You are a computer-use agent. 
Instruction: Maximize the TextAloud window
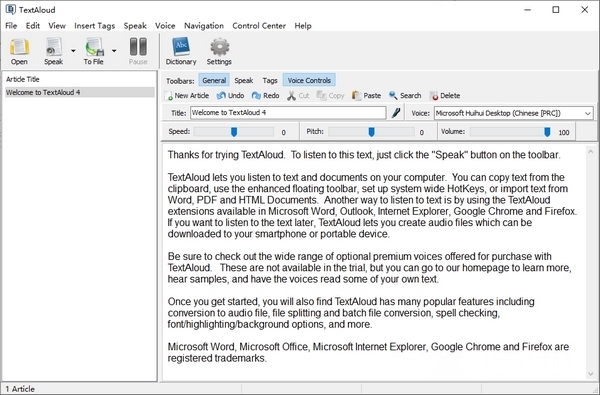[x=556, y=10]
